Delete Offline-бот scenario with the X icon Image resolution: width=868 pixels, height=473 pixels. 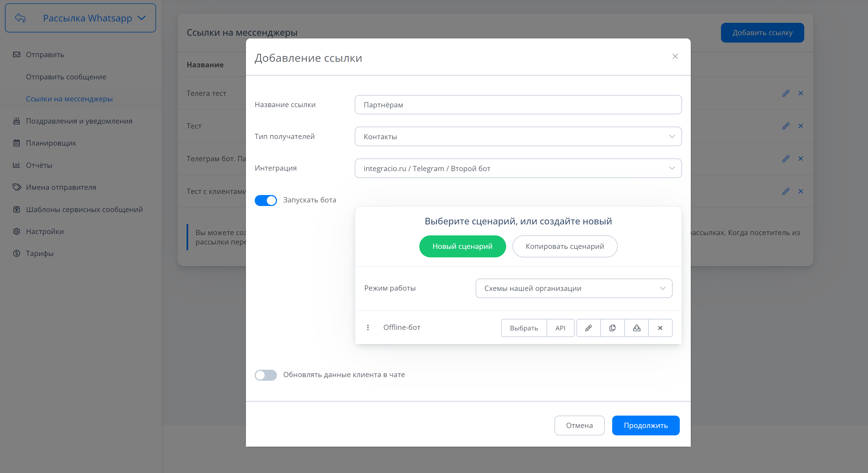pos(660,328)
